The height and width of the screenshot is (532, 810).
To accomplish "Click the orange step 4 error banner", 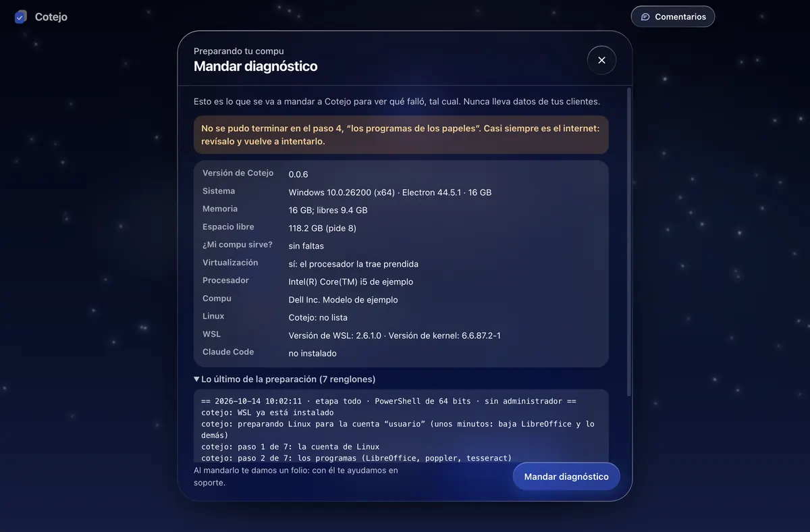I will click(x=401, y=134).
